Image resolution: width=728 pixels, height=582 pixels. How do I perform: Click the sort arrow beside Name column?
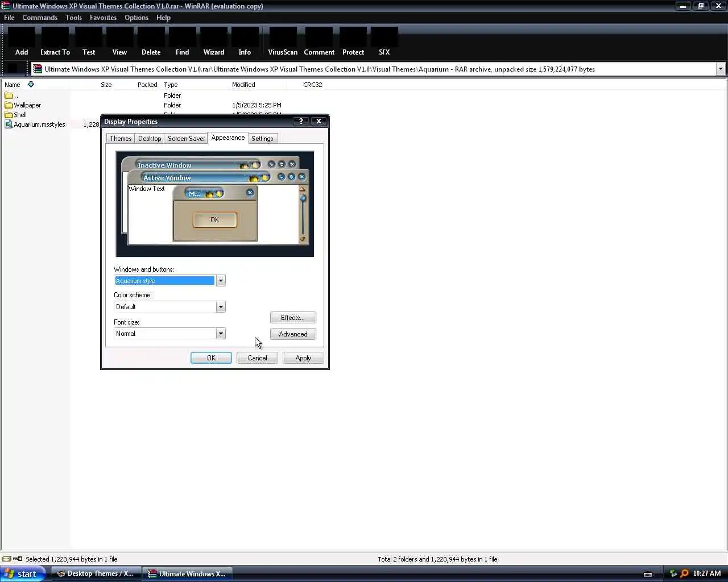coord(31,84)
